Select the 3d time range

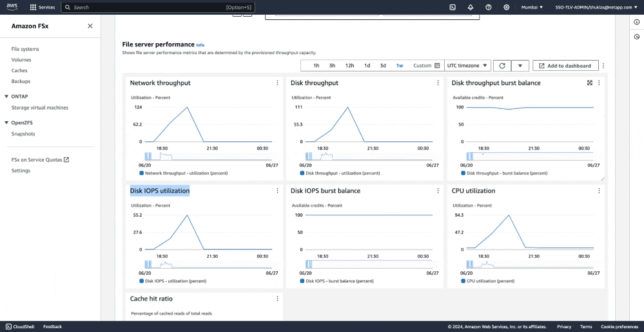tap(383, 66)
